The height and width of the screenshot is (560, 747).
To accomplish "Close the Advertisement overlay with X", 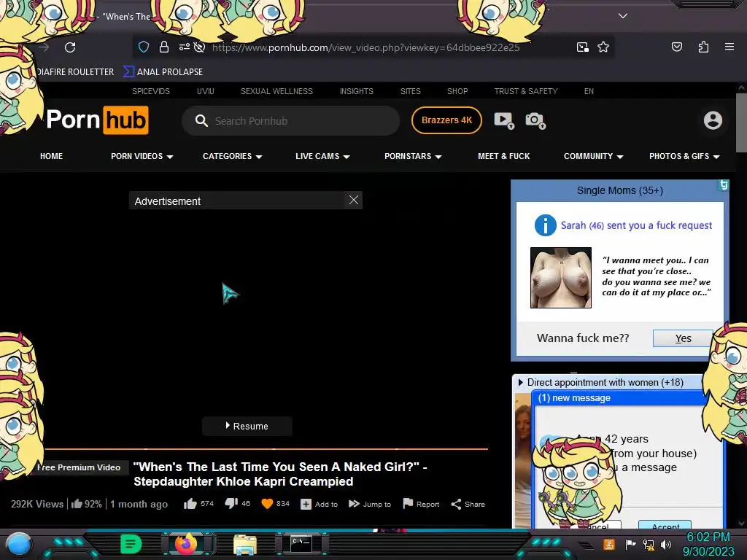I will pos(354,200).
